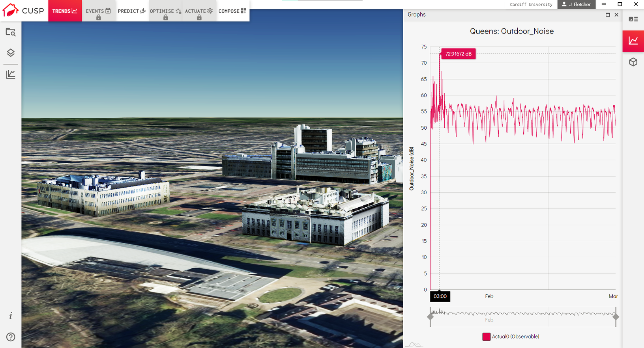Maximize the Graphs panel
The image size is (644, 348).
pos(608,15)
